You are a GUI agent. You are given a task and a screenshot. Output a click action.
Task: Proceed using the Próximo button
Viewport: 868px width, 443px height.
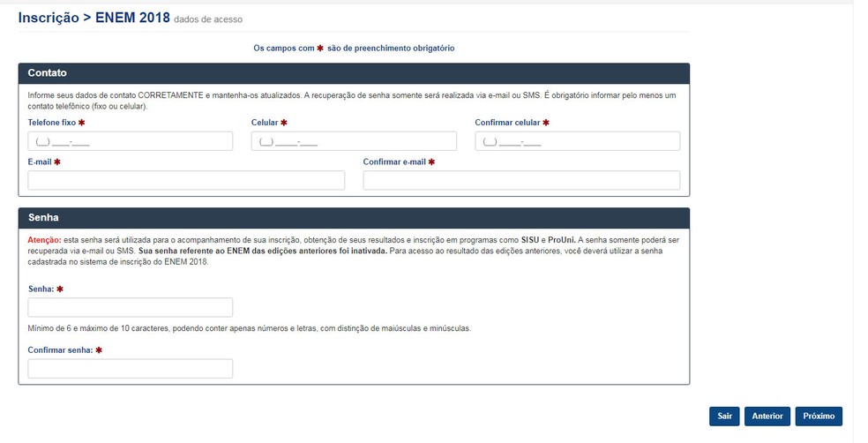[819, 417]
